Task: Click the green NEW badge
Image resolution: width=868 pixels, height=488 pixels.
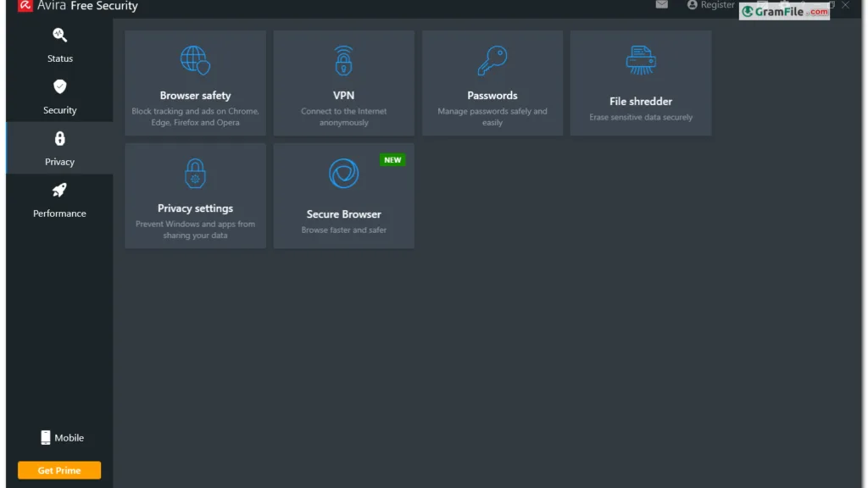Action: pyautogui.click(x=392, y=160)
